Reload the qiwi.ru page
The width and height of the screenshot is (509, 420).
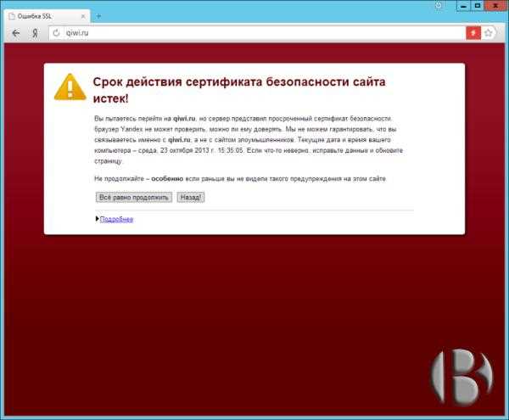tap(56, 33)
